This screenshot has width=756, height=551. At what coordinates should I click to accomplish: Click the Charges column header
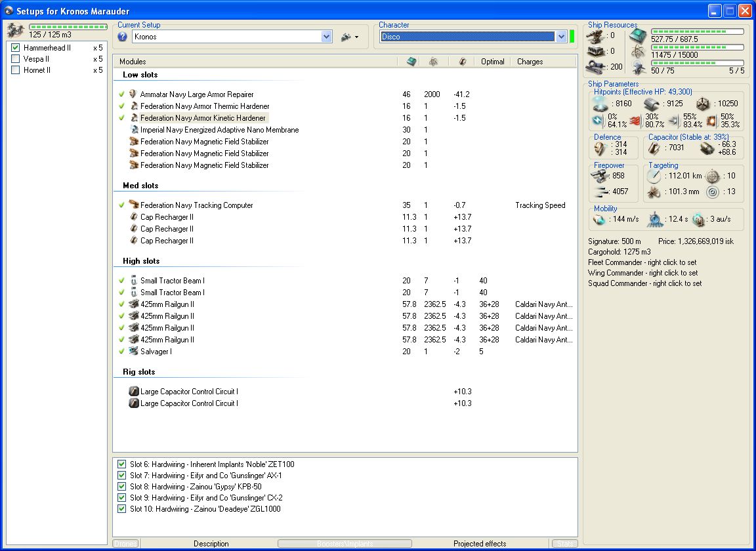543,61
